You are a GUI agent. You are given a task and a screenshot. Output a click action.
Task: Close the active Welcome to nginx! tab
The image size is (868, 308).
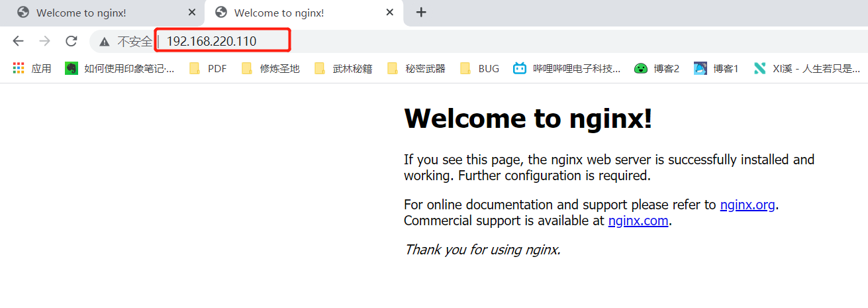click(x=390, y=13)
